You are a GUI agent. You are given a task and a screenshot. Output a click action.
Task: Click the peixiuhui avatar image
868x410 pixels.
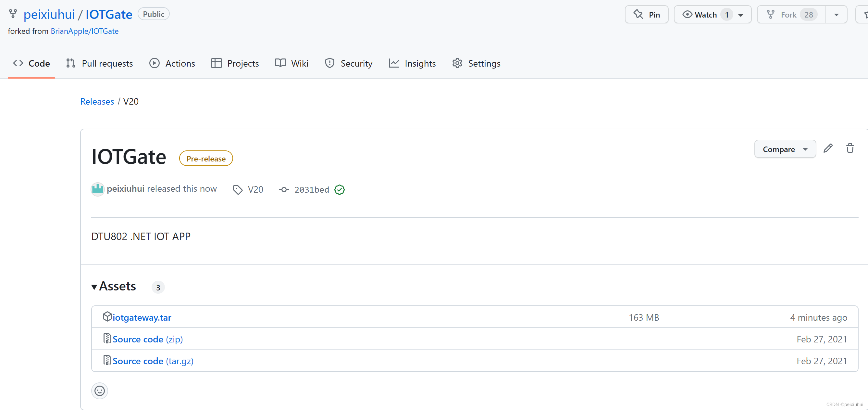98,189
